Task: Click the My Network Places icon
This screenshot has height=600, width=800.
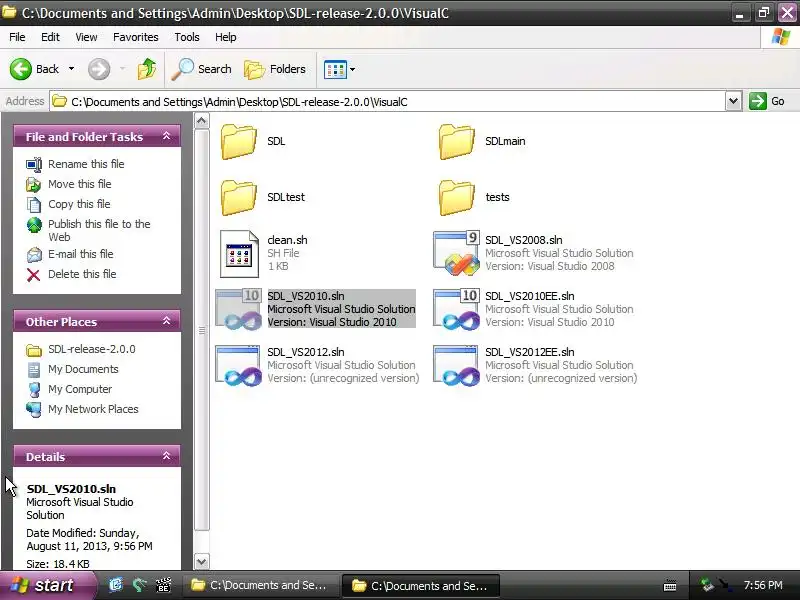Action: tap(34, 409)
